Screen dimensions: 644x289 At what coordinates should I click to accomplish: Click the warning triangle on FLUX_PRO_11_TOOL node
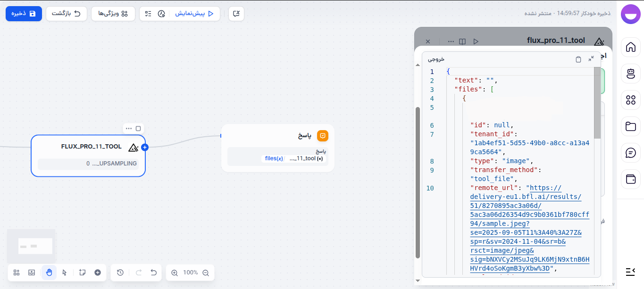pos(133,147)
